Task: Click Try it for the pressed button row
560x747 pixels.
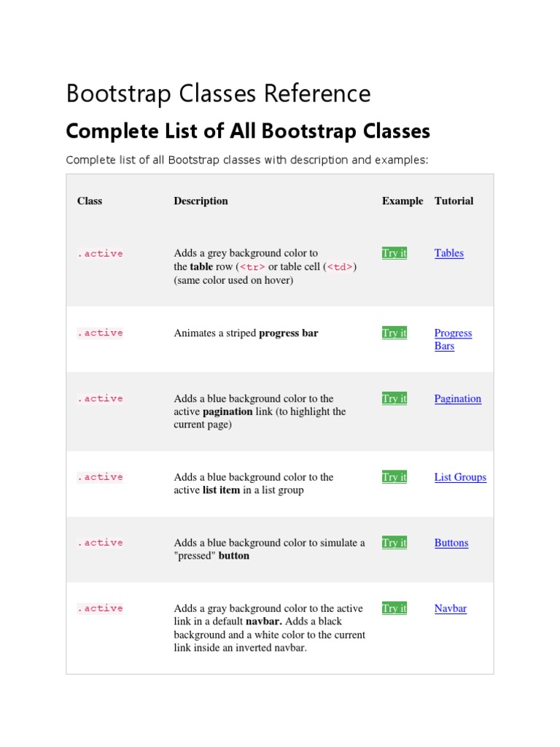Action: click(x=394, y=543)
